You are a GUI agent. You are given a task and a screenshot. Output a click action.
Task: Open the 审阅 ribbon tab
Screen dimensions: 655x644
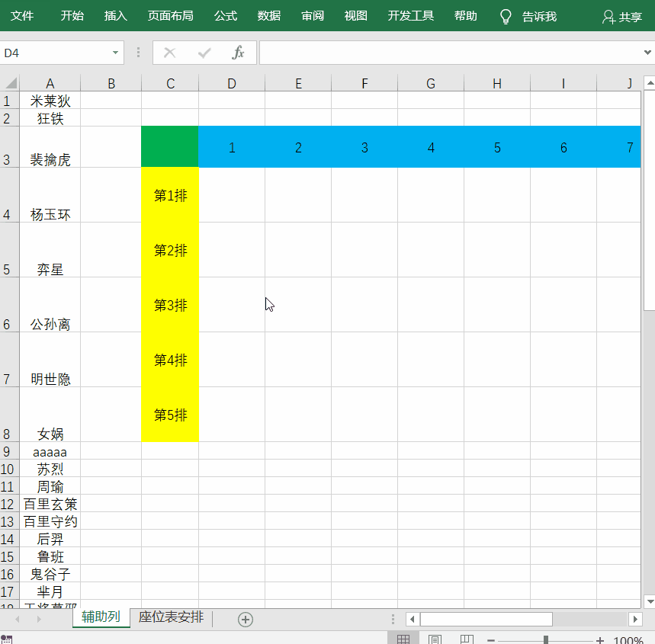(313, 16)
